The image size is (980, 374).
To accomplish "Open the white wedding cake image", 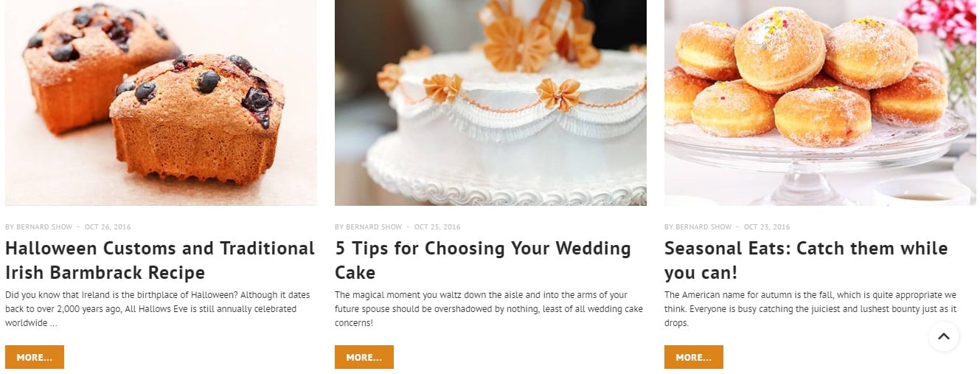I will pyautogui.click(x=490, y=103).
